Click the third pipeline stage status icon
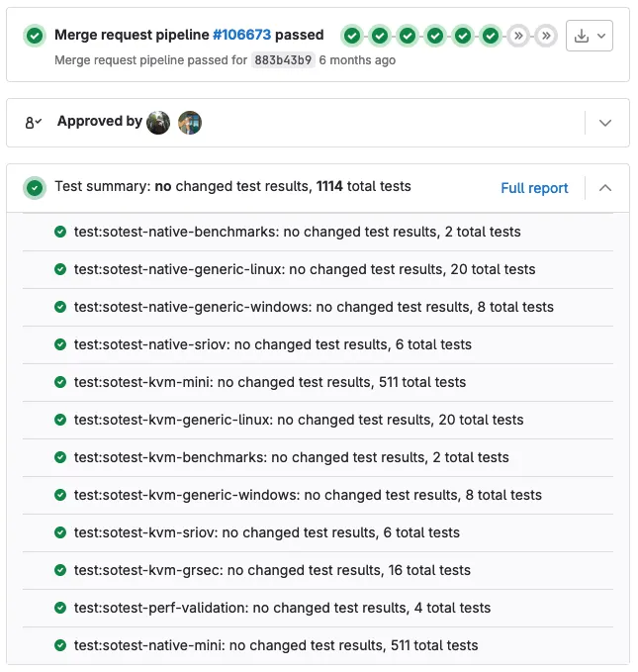 click(x=408, y=36)
